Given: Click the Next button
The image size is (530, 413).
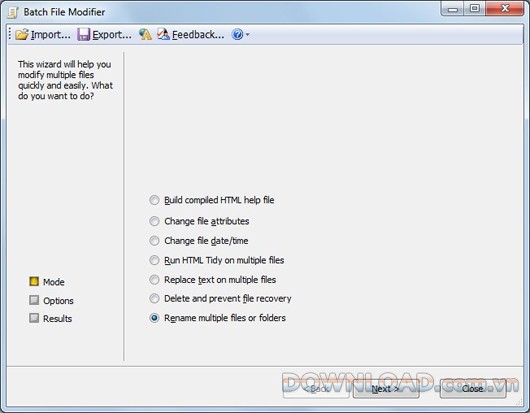Looking at the screenshot, I should pyautogui.click(x=386, y=389).
